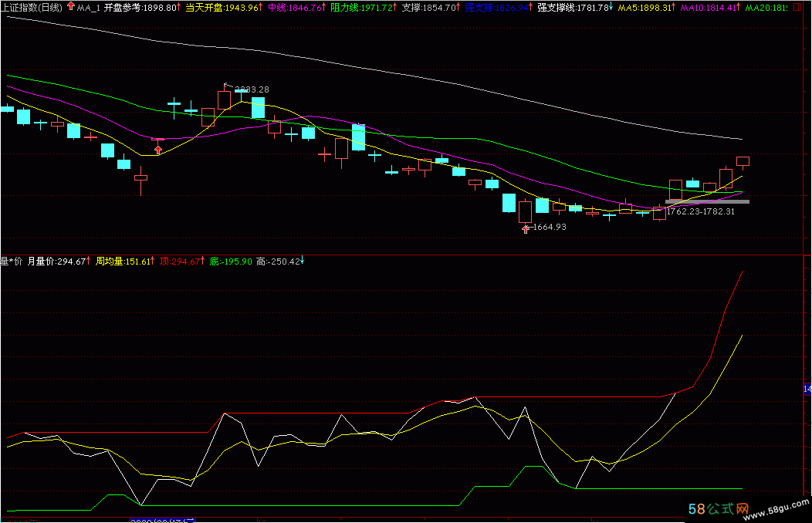Click the red square icon at top right
The image size is (812, 523).
797,7
